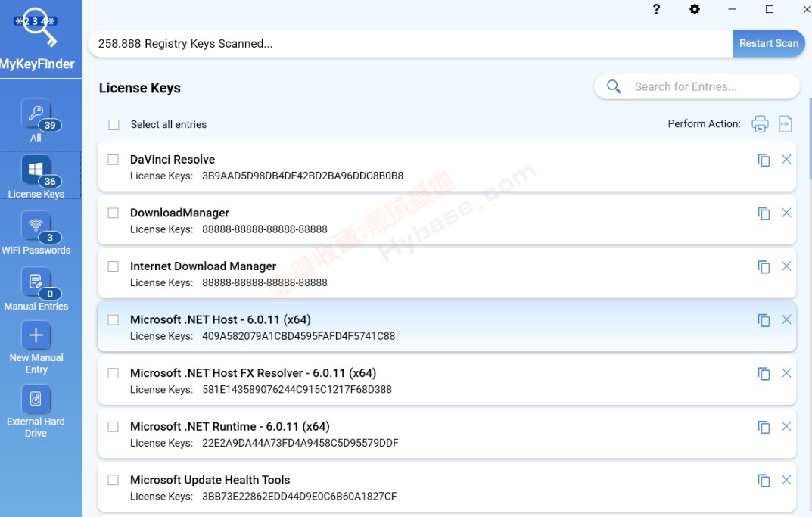Open the All entries category
Image resolution: width=812 pixels, height=517 pixels.
pos(36,120)
